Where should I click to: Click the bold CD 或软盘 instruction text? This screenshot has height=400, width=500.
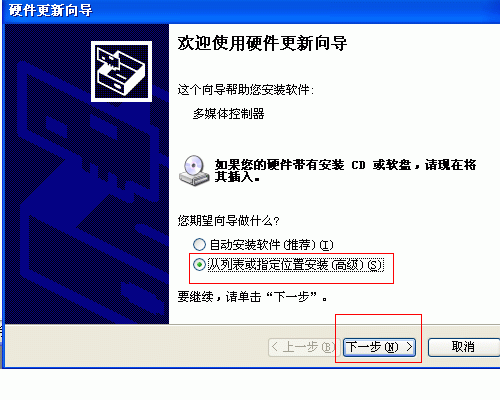(345, 171)
